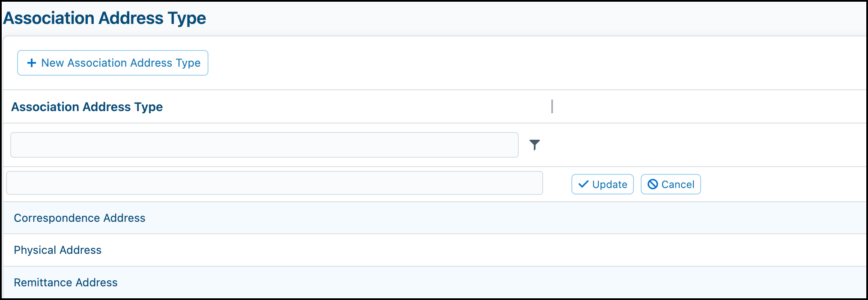Sort by Association Address Type column header

click(87, 107)
